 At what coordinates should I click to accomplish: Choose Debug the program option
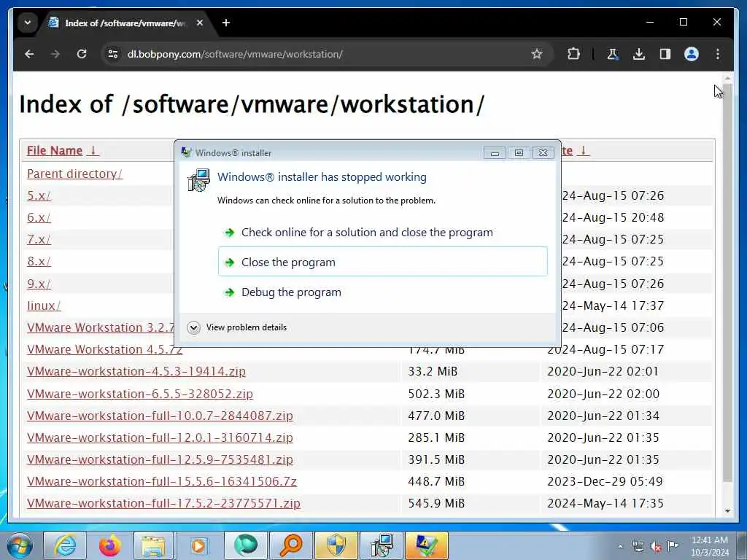pyautogui.click(x=382, y=292)
